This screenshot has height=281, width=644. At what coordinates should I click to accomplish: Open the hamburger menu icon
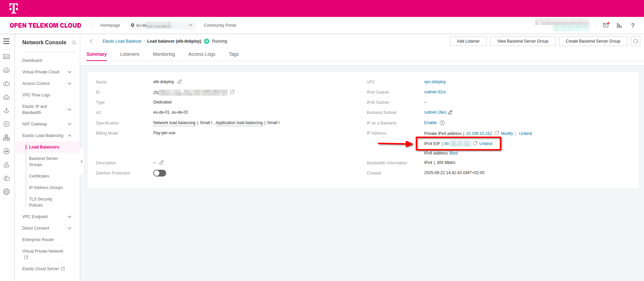[6, 42]
